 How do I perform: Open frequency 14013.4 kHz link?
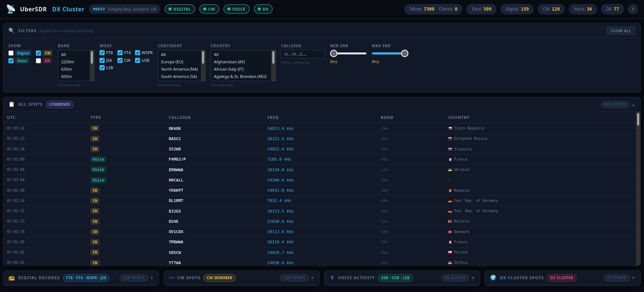(x=280, y=128)
